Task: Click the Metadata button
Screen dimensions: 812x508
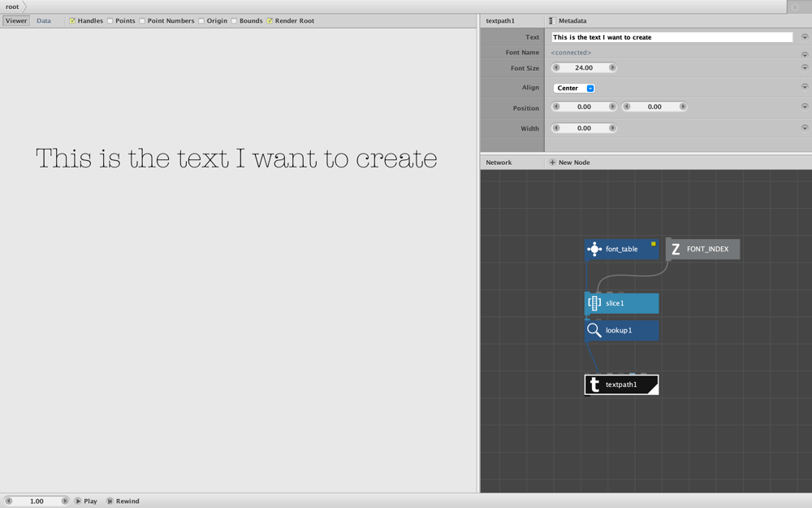Action: 568,21
